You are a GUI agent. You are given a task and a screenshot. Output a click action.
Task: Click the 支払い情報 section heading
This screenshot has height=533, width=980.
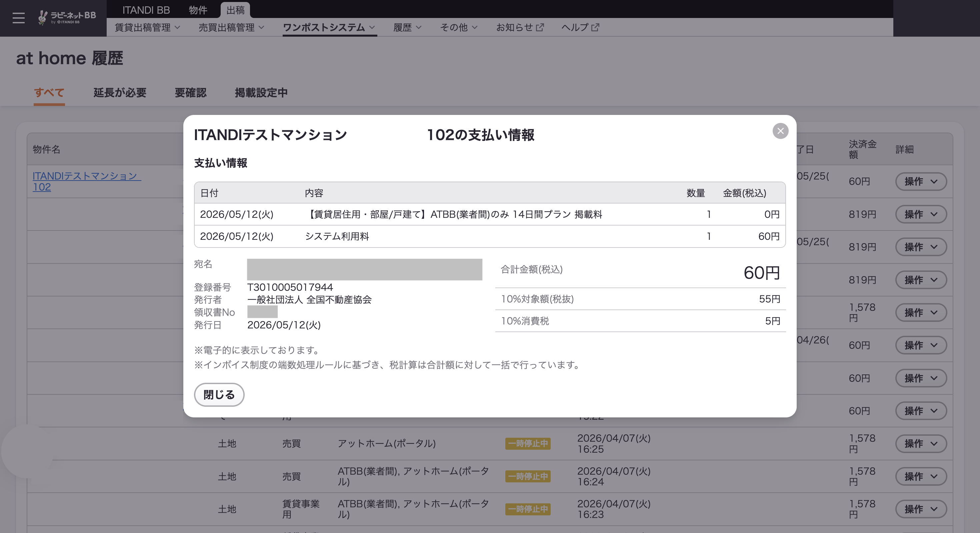pyautogui.click(x=221, y=163)
